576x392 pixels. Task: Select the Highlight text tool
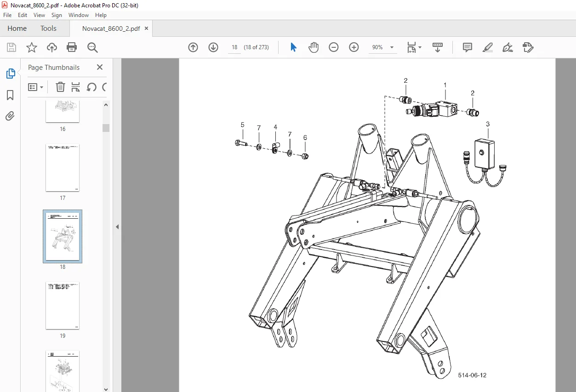[488, 47]
